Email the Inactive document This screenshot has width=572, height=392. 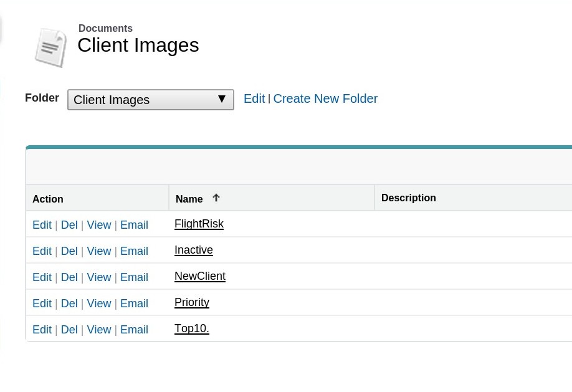(134, 251)
